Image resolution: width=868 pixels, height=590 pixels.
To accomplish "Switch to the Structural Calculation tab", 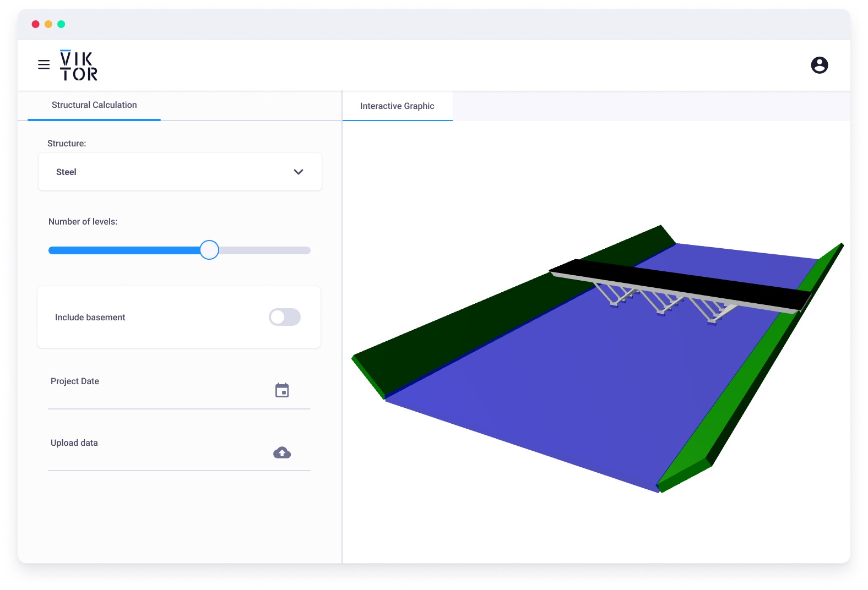I will [x=94, y=105].
